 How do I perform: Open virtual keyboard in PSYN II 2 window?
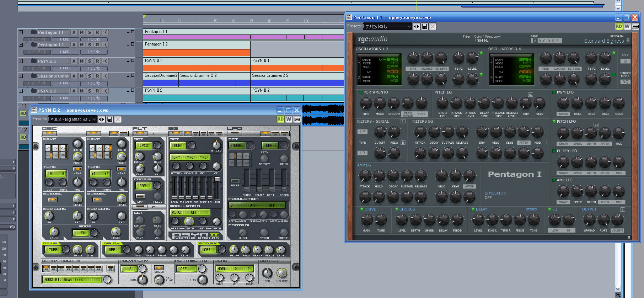(297, 119)
